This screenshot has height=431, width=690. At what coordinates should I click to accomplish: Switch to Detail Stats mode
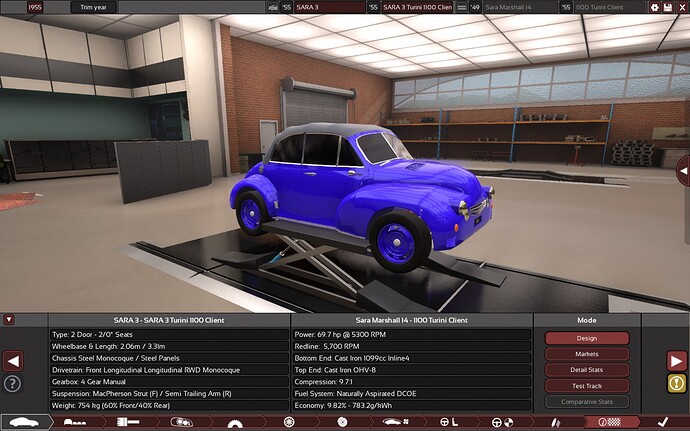tap(586, 370)
